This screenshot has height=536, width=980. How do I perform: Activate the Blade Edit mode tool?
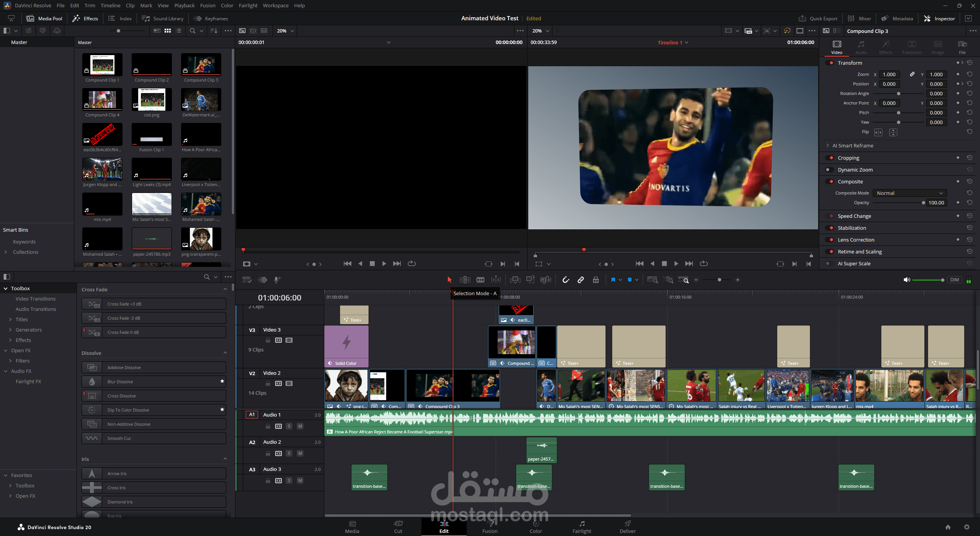480,280
